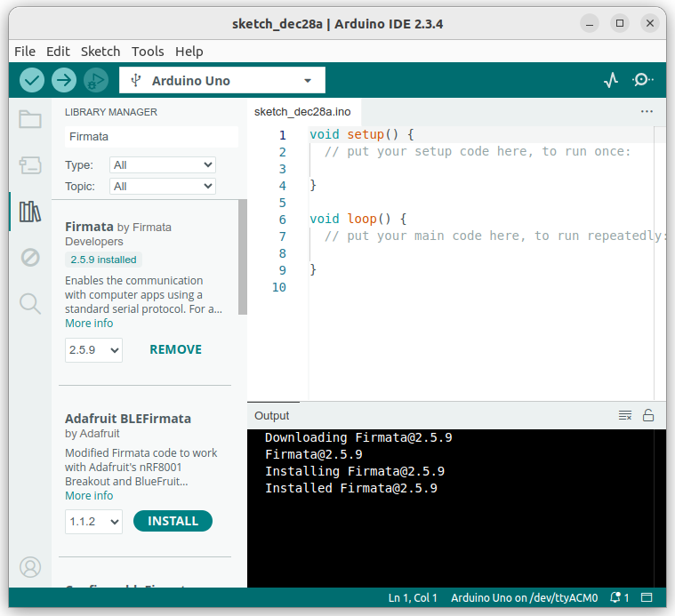Click the 'Firmata' library title

pyautogui.click(x=89, y=227)
